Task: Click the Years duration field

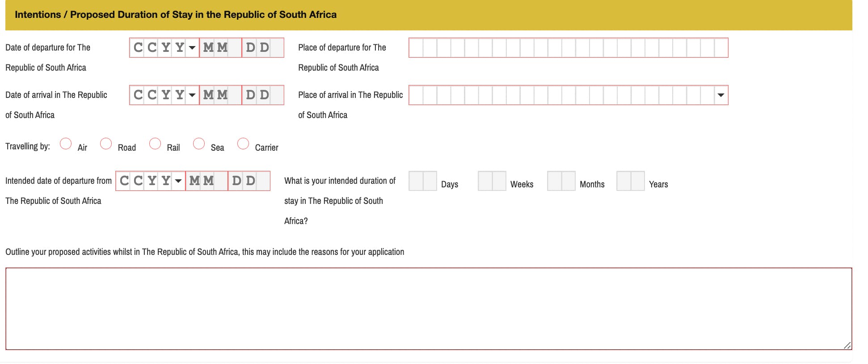Action: pyautogui.click(x=631, y=181)
